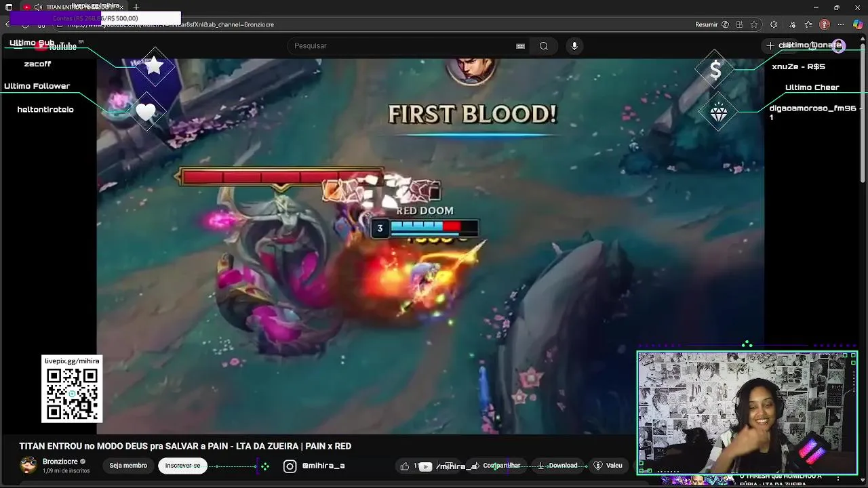Viewport: 868px width, 488px height.
Task: Open browser extensions puzzle icon
Action: click(x=774, y=24)
